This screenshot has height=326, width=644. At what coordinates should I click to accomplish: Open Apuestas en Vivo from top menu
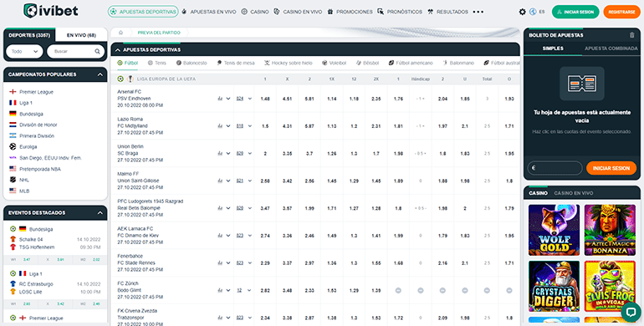tap(209, 12)
